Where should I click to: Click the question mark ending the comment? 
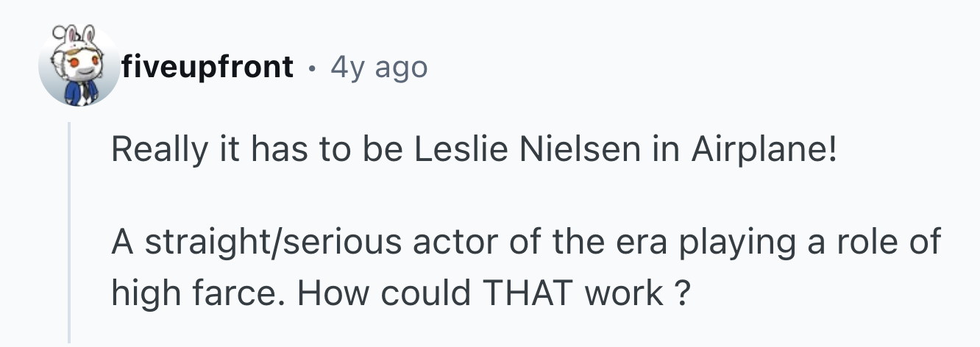click(683, 293)
